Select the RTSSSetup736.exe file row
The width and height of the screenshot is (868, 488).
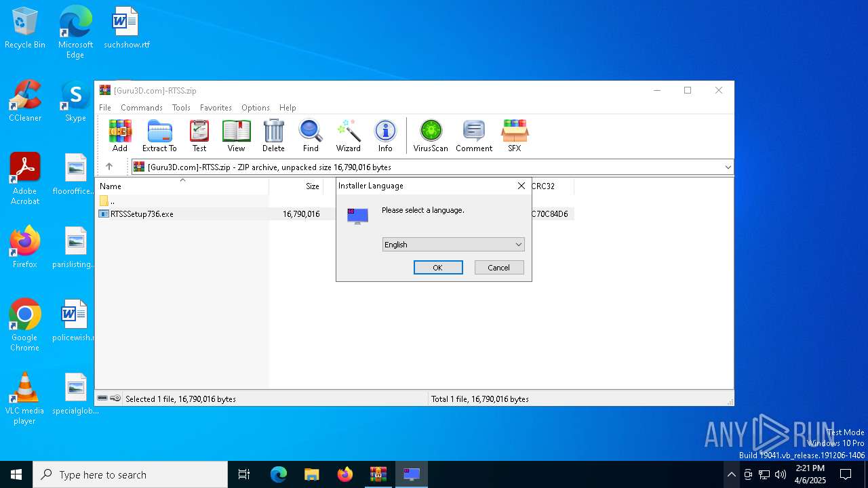tap(334, 213)
